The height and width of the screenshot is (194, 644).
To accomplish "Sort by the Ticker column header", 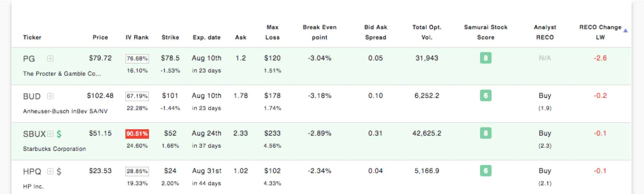I will point(32,37).
